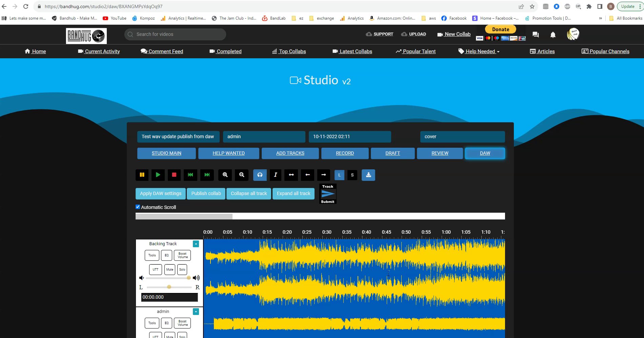Viewport: 644px width, 338px height.
Task: Collapse the admin track panel
Action: click(x=196, y=312)
